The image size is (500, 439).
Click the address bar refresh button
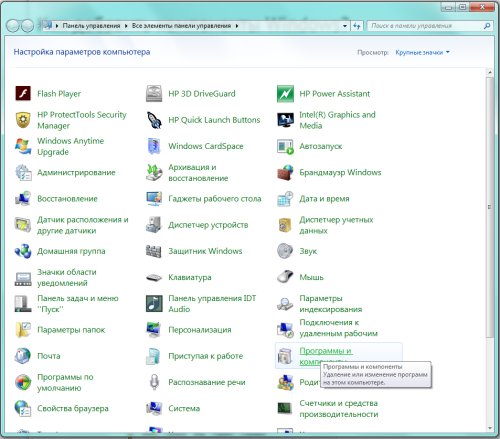tap(357, 26)
